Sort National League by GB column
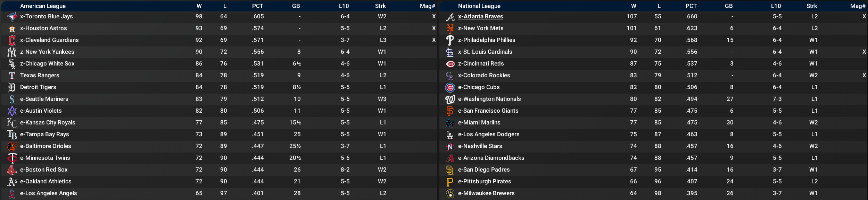This screenshot has height=200, width=868. coord(729,6)
